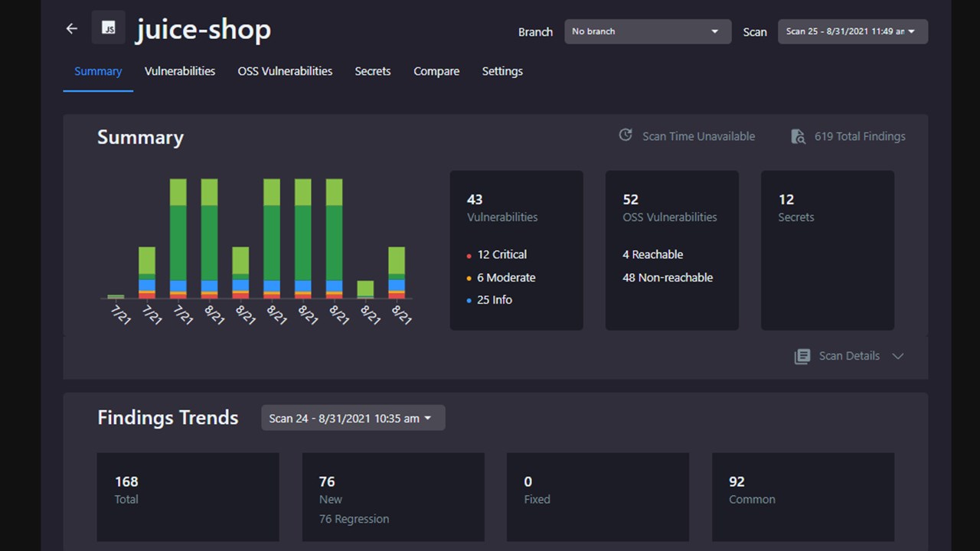The height and width of the screenshot is (551, 980).
Task: Click '6 Moderate' text
Action: pyautogui.click(x=506, y=278)
